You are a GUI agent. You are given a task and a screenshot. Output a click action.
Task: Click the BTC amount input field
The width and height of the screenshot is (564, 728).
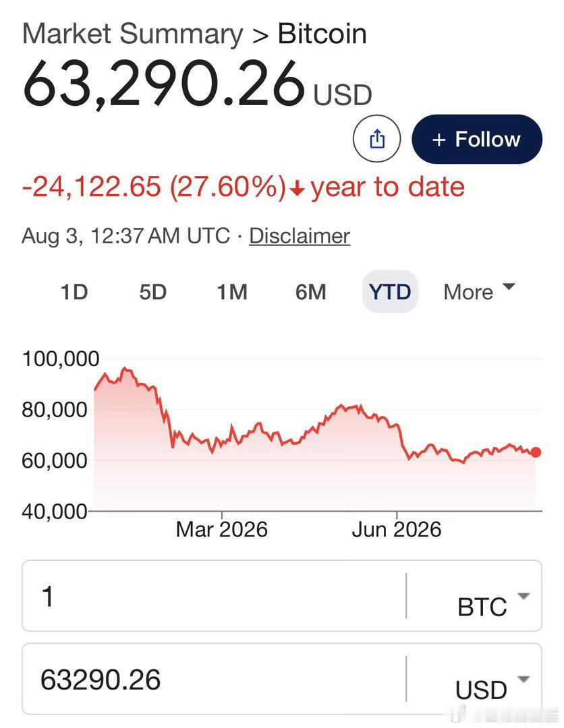pos(214,596)
